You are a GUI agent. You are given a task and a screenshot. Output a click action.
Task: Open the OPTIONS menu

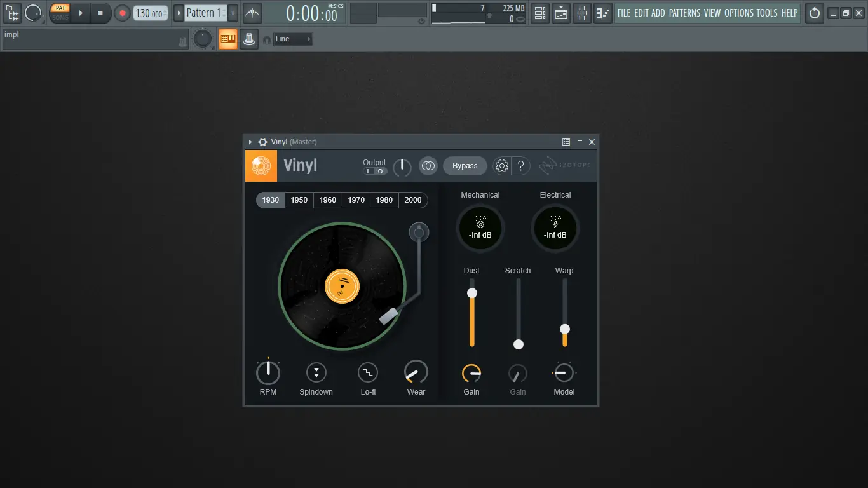coord(738,13)
